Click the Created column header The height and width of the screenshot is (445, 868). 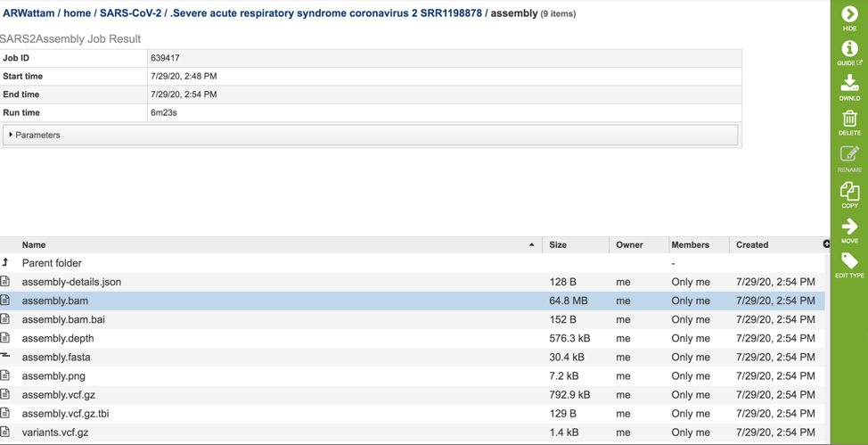752,244
